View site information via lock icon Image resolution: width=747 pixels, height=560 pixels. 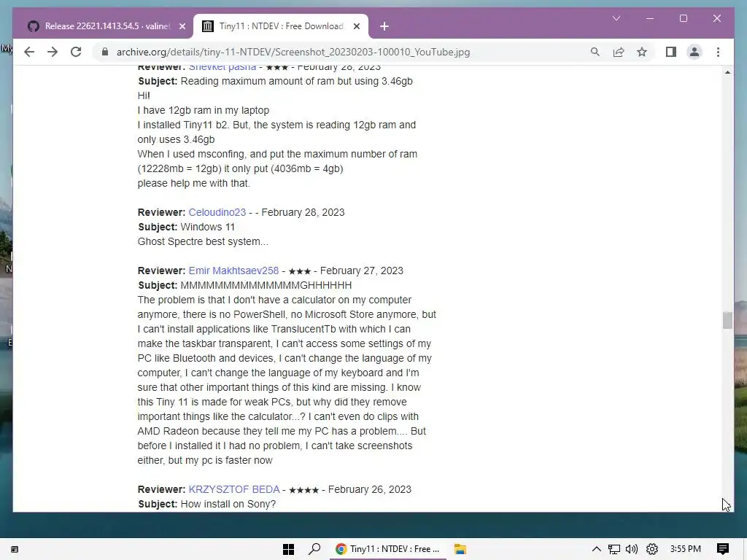coord(105,52)
